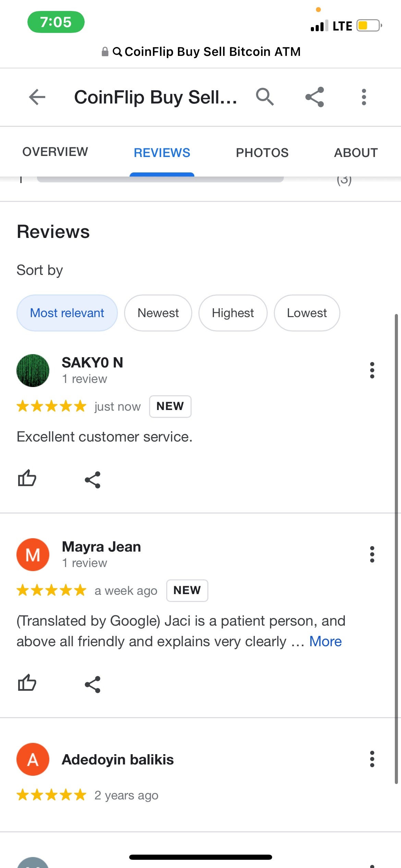Keep Most relevant sorting selected

coord(67,313)
